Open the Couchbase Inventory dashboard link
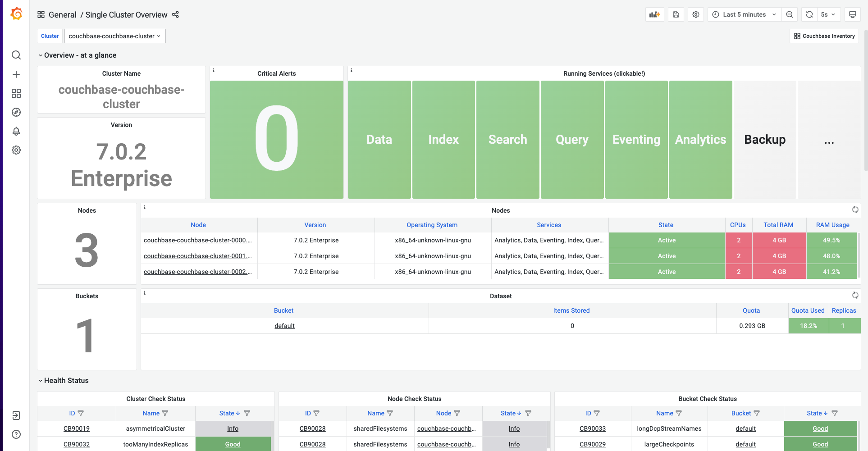 click(x=824, y=36)
